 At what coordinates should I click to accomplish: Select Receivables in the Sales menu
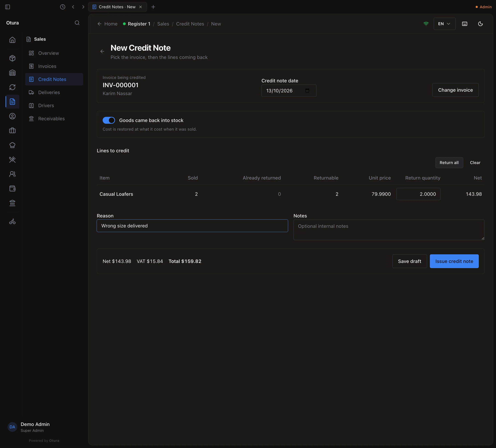tap(54, 119)
